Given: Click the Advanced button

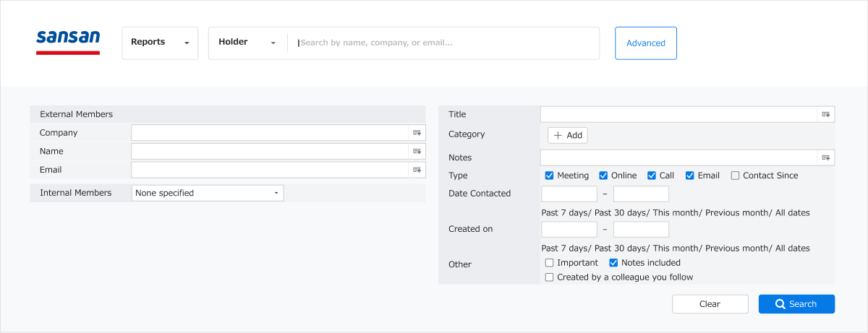Looking at the screenshot, I should coord(646,43).
